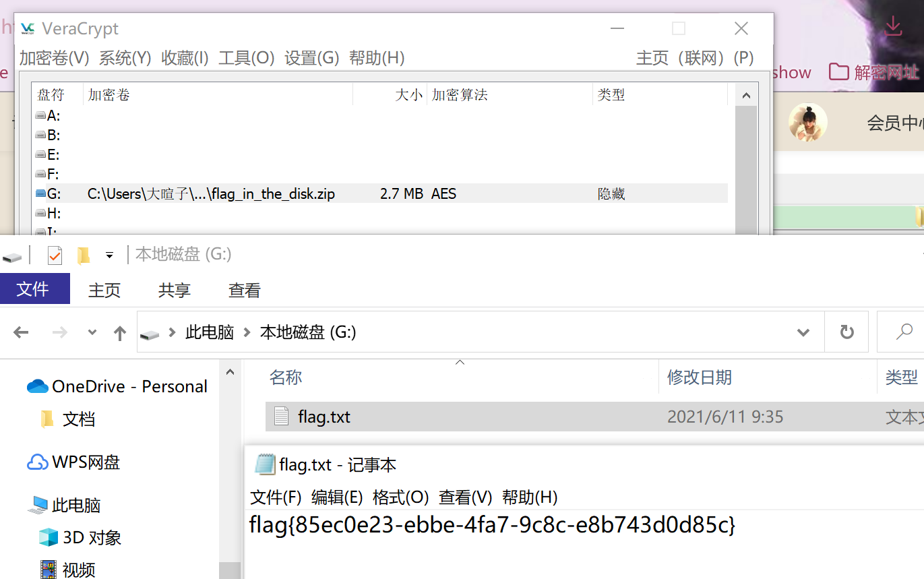This screenshot has height=579, width=924.
Task: Click the flag{85ec0e23-...} text in Notepad
Action: coord(493,524)
